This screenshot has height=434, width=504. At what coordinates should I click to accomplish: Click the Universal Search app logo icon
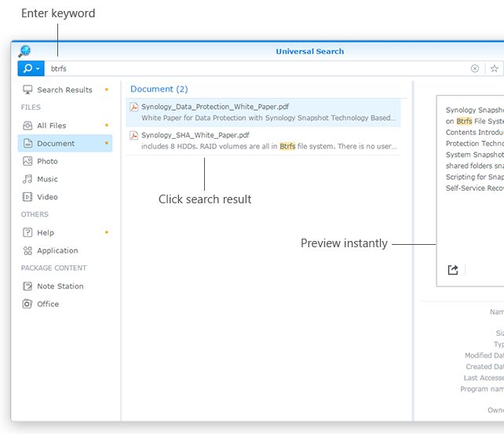tap(24, 51)
